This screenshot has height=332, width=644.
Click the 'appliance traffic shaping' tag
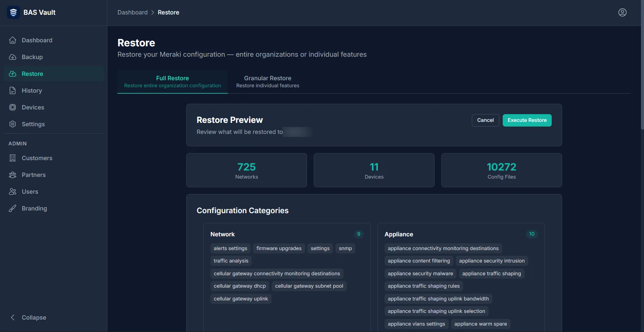pos(492,274)
